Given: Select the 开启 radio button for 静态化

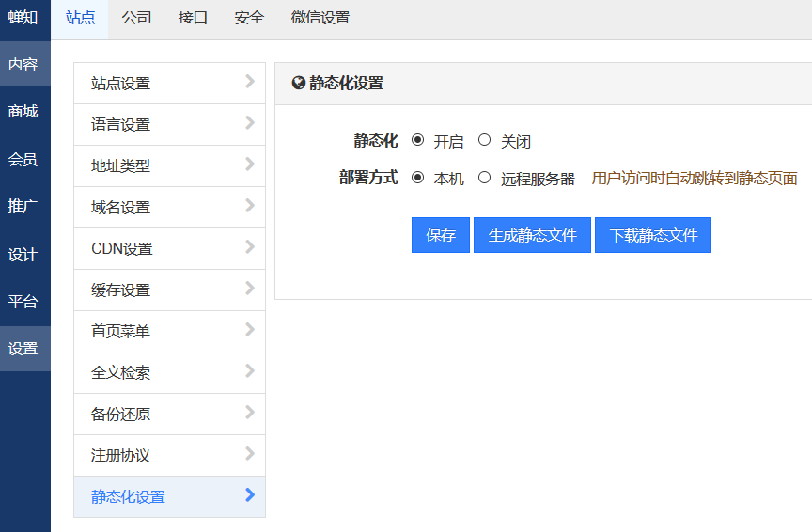Looking at the screenshot, I should pyautogui.click(x=418, y=140).
